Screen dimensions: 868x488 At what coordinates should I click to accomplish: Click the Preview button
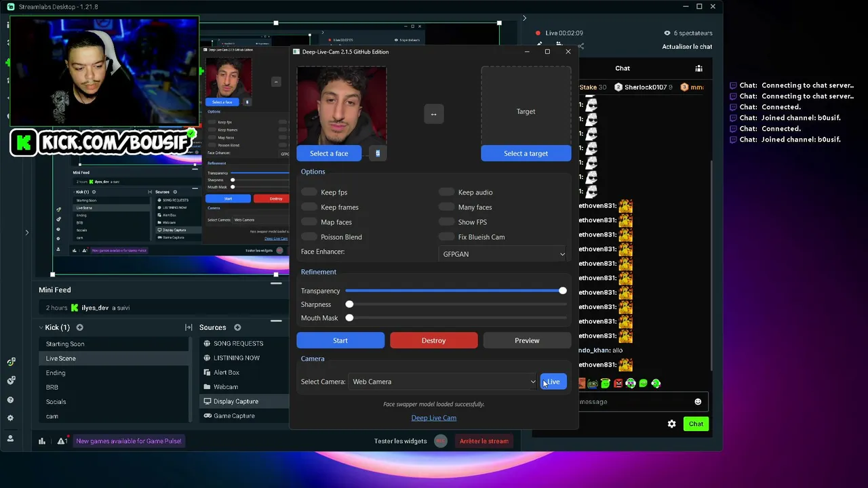click(x=527, y=340)
